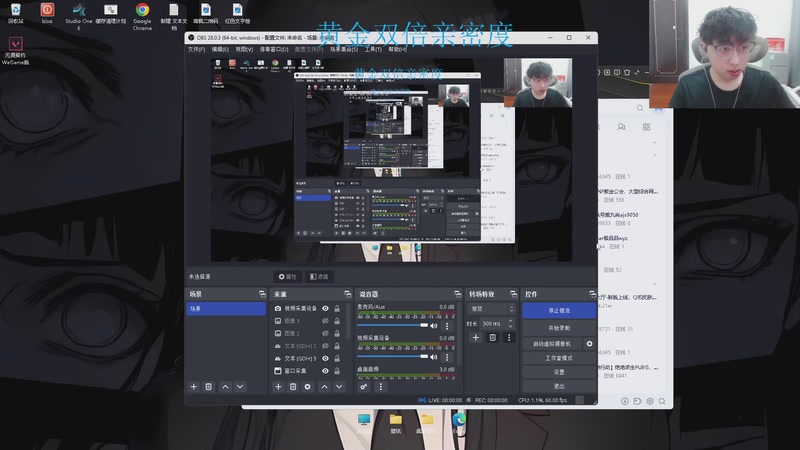This screenshot has width=800, height=450.
Task: Open the 帮助(H) menu
Action: coord(397,49)
